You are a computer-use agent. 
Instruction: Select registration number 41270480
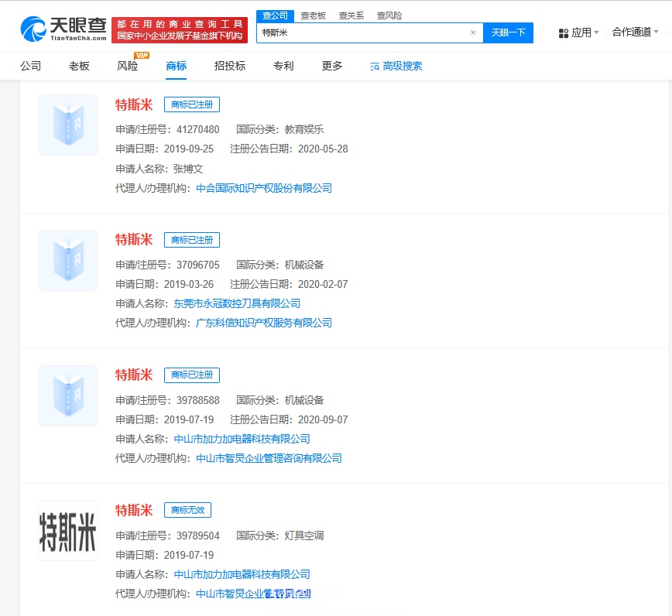click(197, 129)
